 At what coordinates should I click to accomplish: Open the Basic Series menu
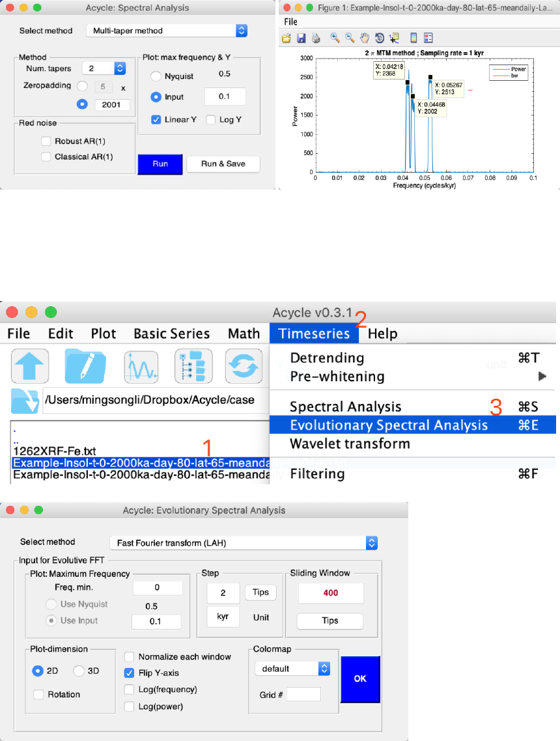pyautogui.click(x=171, y=334)
